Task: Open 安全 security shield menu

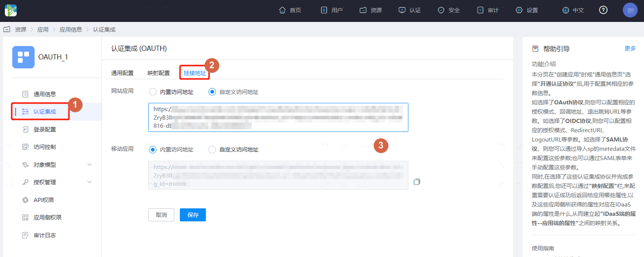Action: click(x=449, y=10)
